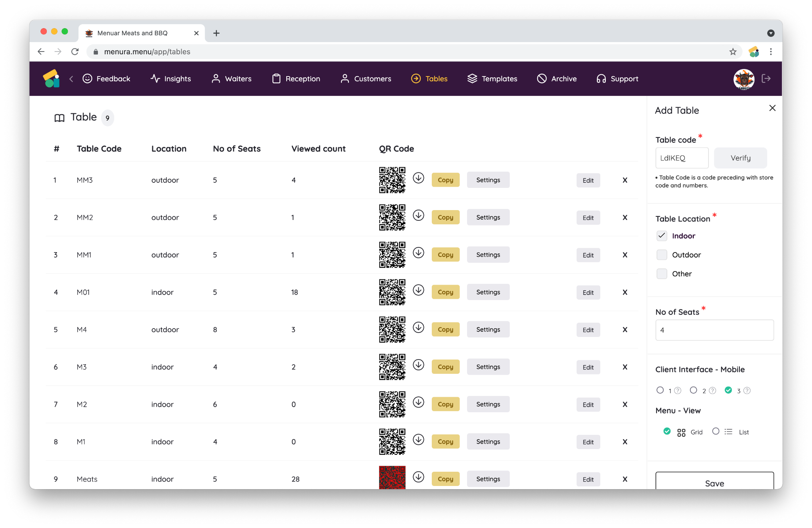Check the Other location checkbox
The width and height of the screenshot is (812, 528).
click(x=662, y=274)
